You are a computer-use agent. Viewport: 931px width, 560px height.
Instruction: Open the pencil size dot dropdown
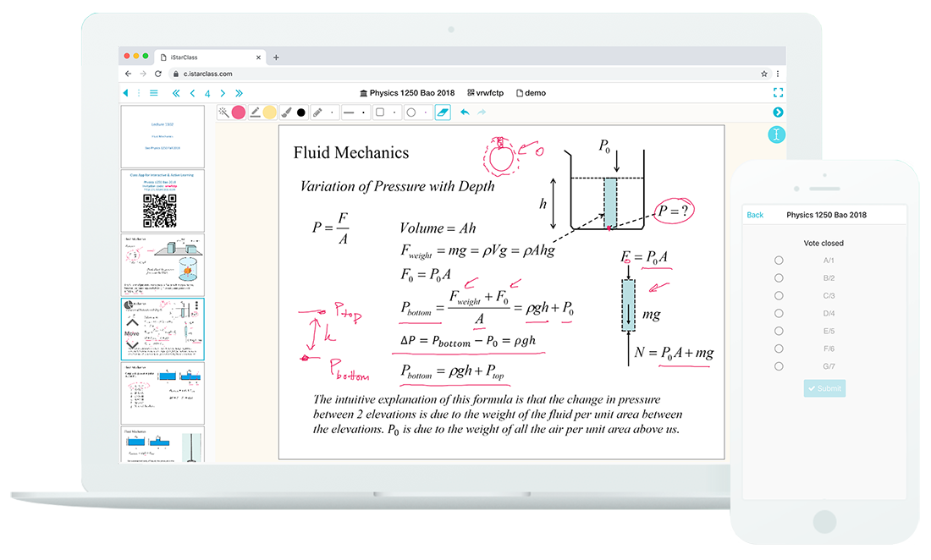click(x=332, y=113)
